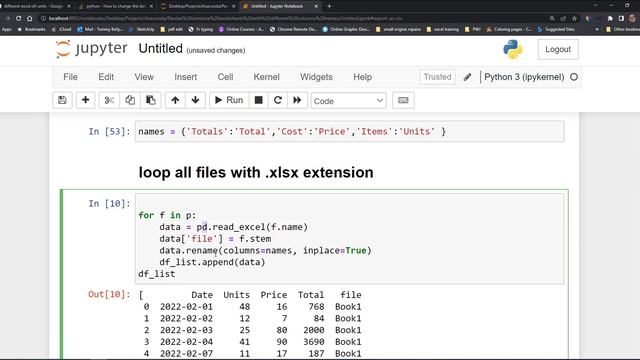Open the SketchUp bookmark
Image resolution: width=640 pixels, height=360 pixels.
click(x=142, y=29)
